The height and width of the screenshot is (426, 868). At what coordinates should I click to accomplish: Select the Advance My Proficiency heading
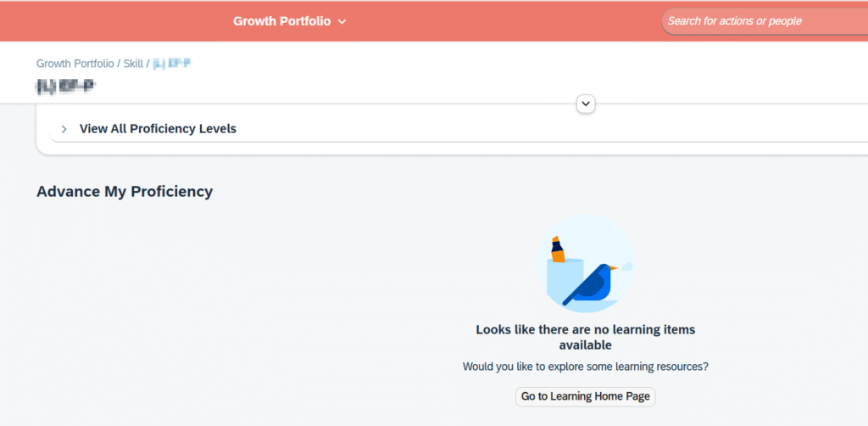click(125, 191)
